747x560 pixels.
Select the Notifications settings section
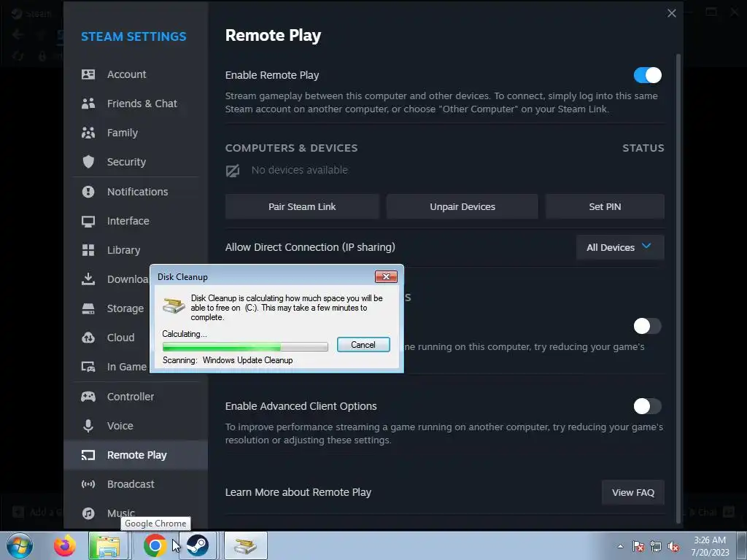coord(135,192)
